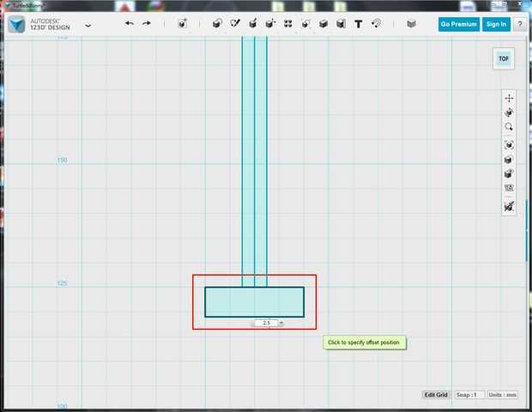The width and height of the screenshot is (532, 412).
Task: Choose the Pan tool in the navigation bar
Action: click(509, 99)
